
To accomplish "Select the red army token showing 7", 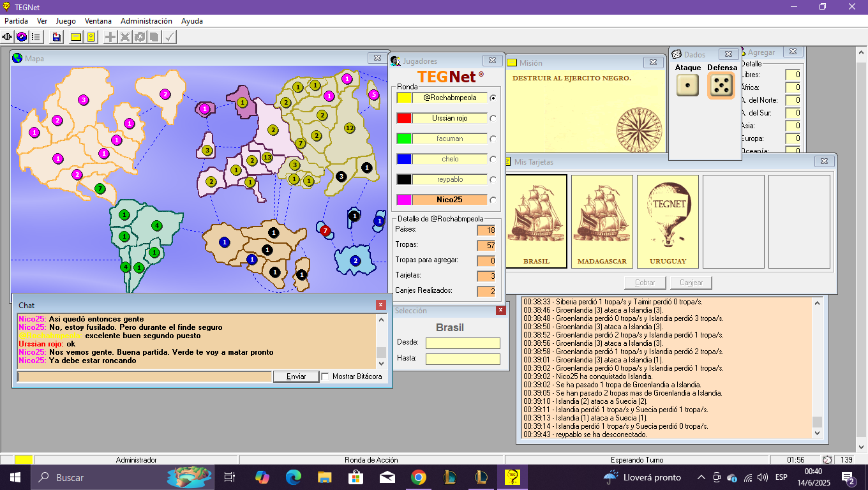I will click(325, 230).
